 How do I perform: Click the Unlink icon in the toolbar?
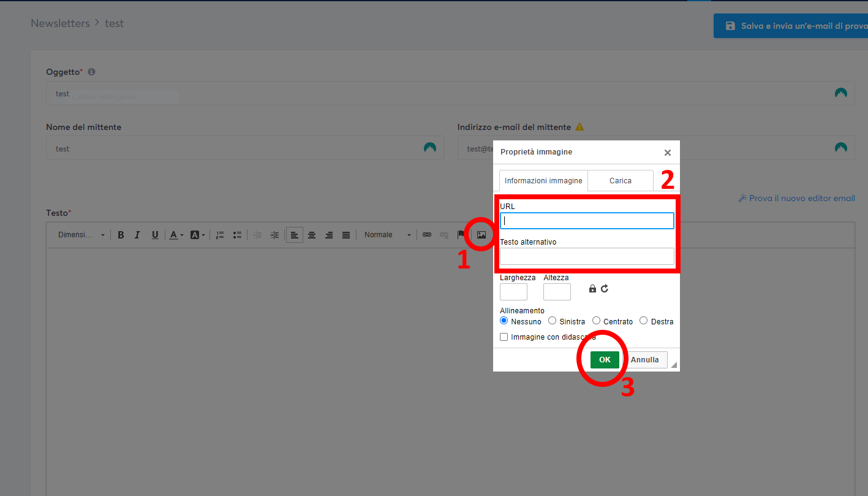[x=443, y=234]
